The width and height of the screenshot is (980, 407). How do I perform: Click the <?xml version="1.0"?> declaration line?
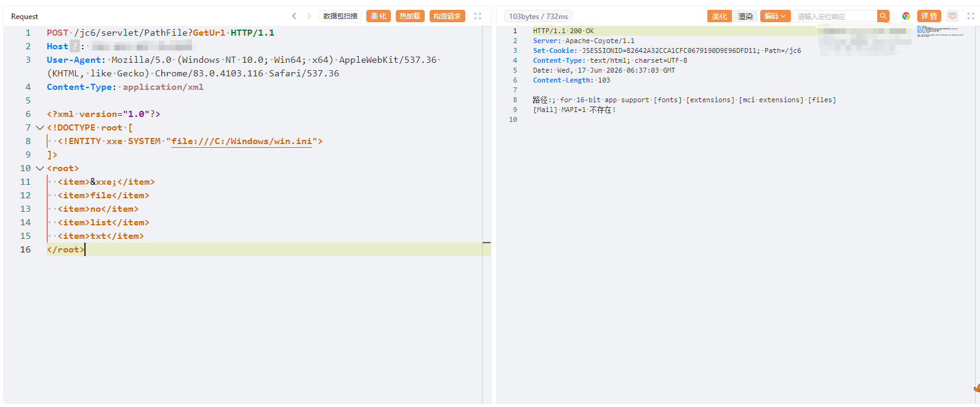point(103,114)
